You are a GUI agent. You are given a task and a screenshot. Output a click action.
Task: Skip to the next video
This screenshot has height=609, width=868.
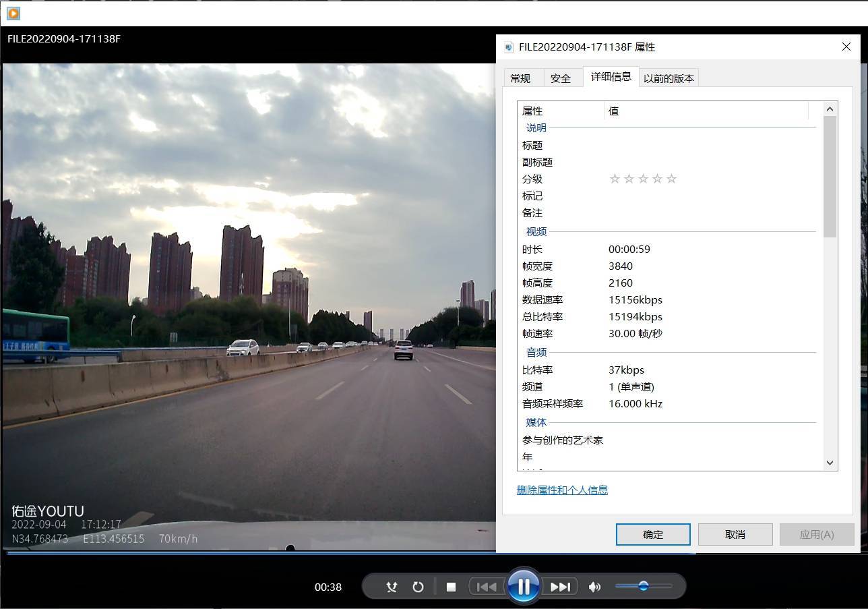click(560, 586)
